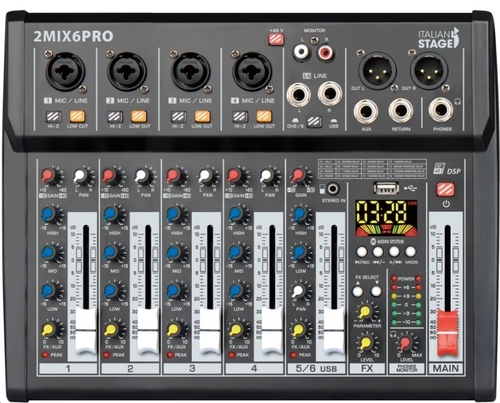The height and width of the screenshot is (403, 500).
Task: Switch the CH5/6 to USB selector button
Action: click(x=314, y=121)
